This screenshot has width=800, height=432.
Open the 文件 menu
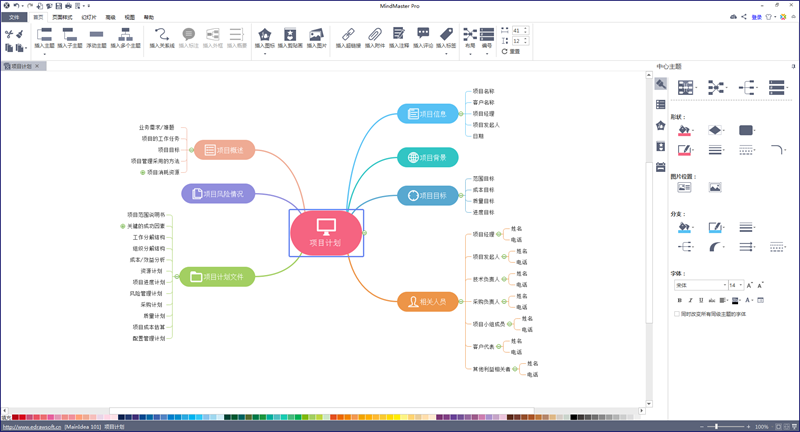pyautogui.click(x=14, y=18)
